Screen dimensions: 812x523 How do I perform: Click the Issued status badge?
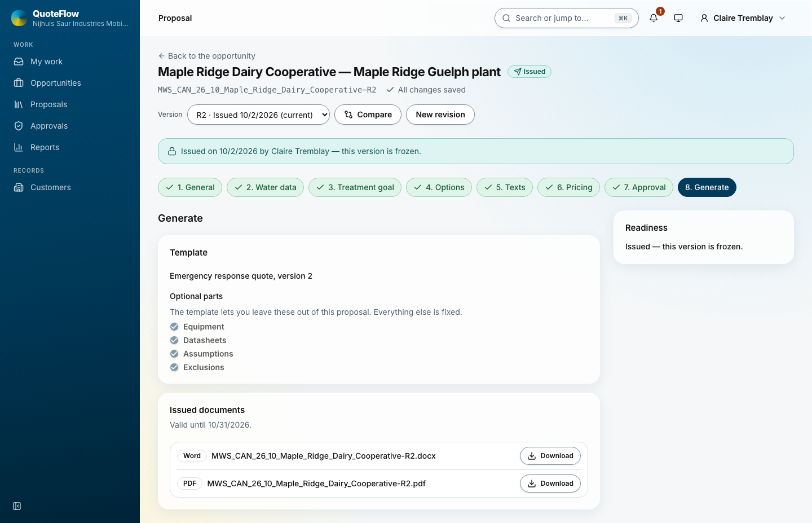[529, 72]
